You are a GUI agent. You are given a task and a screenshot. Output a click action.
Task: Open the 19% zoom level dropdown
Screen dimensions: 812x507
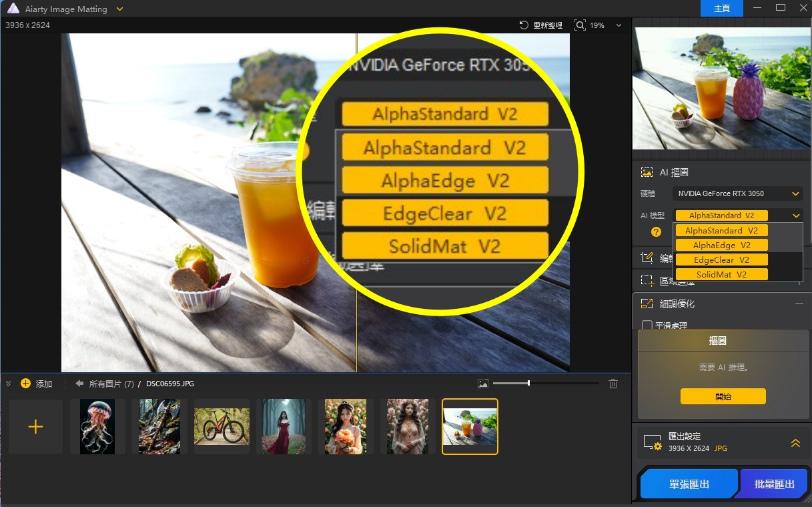click(619, 25)
